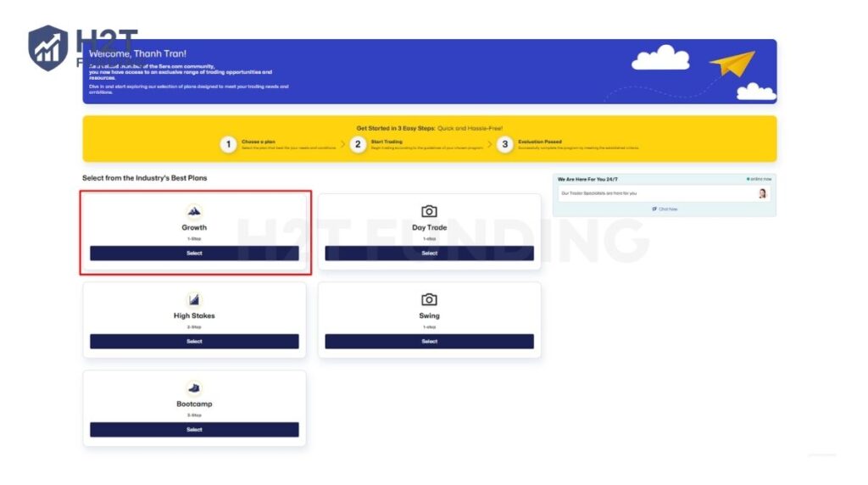868x485 pixels.
Task: Click step 2 Start Trading circle
Action: tap(359, 144)
